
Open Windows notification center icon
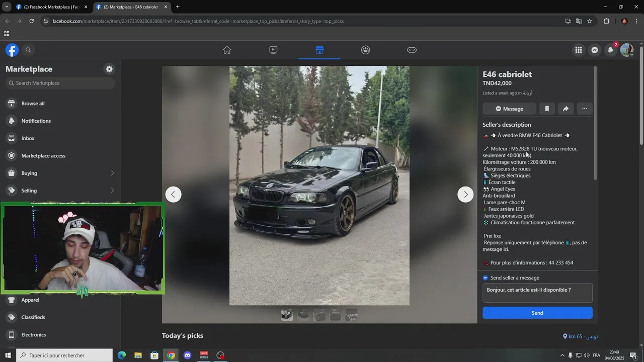[x=633, y=355]
